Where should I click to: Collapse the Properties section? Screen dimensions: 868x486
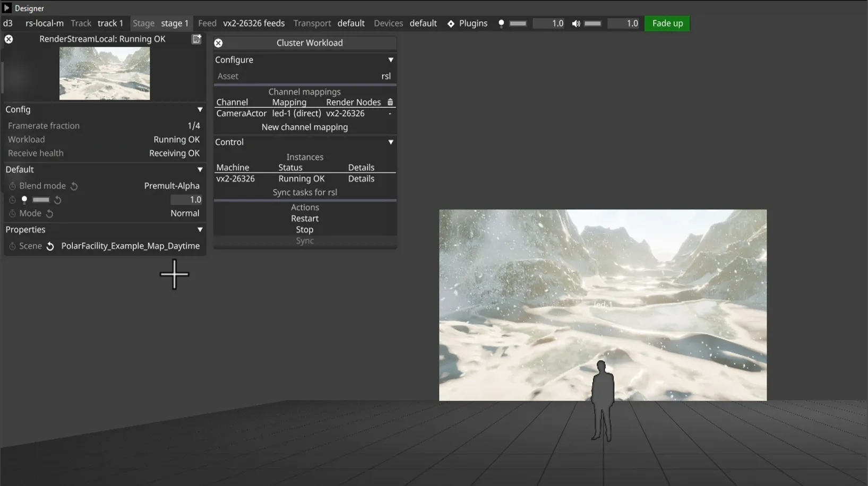[x=200, y=229]
